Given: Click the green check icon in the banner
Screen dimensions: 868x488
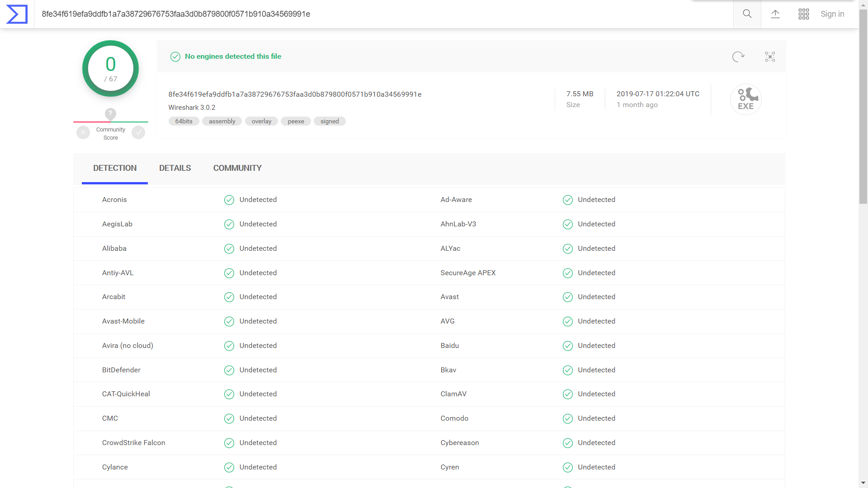Looking at the screenshot, I should point(175,56).
